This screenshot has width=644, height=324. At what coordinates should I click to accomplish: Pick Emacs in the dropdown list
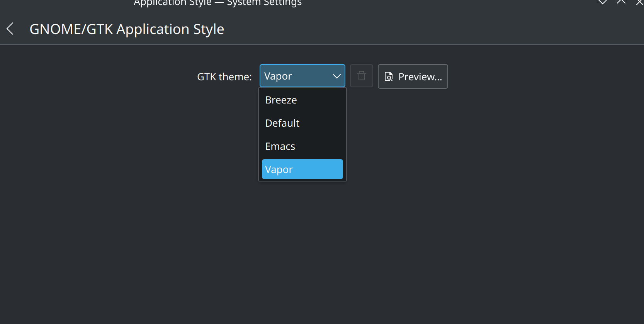pos(302,146)
